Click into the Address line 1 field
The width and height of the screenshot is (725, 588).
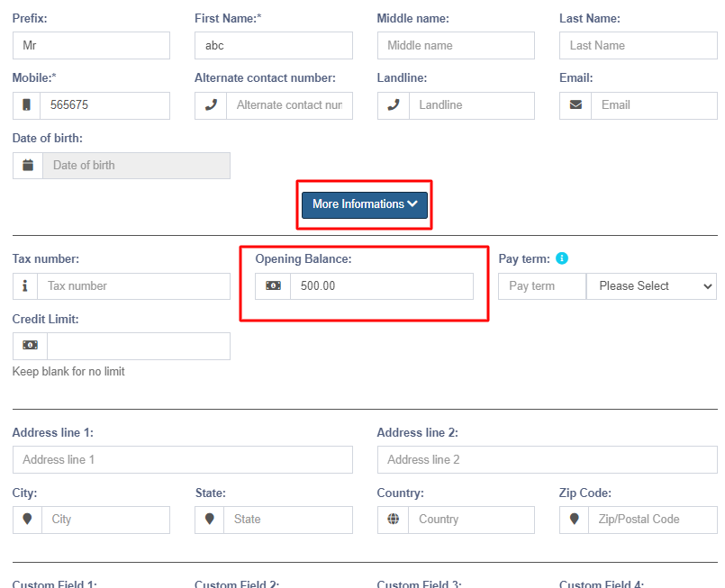point(182,459)
